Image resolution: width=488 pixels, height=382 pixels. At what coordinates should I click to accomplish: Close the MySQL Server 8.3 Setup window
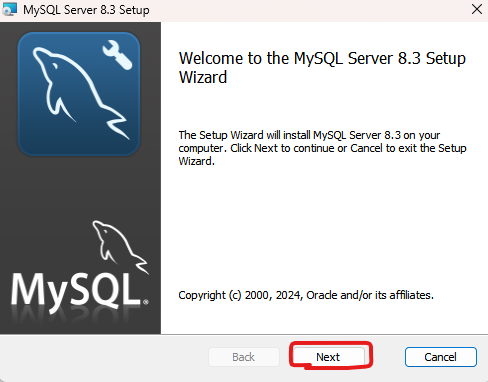tap(477, 9)
